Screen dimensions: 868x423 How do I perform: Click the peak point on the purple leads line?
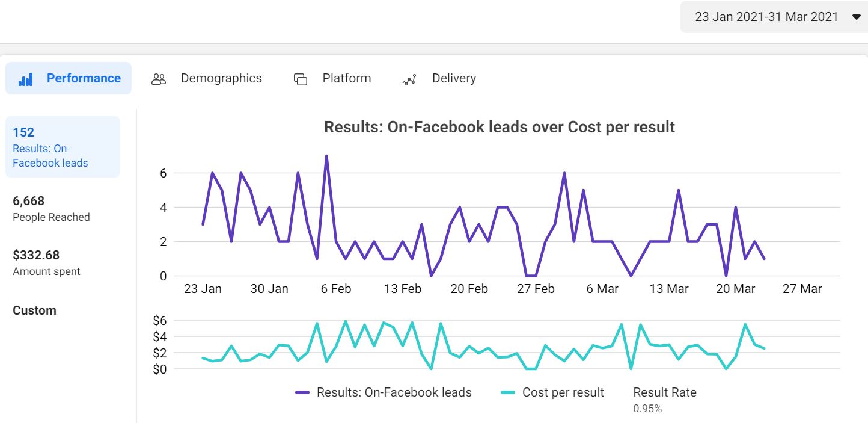(326, 156)
